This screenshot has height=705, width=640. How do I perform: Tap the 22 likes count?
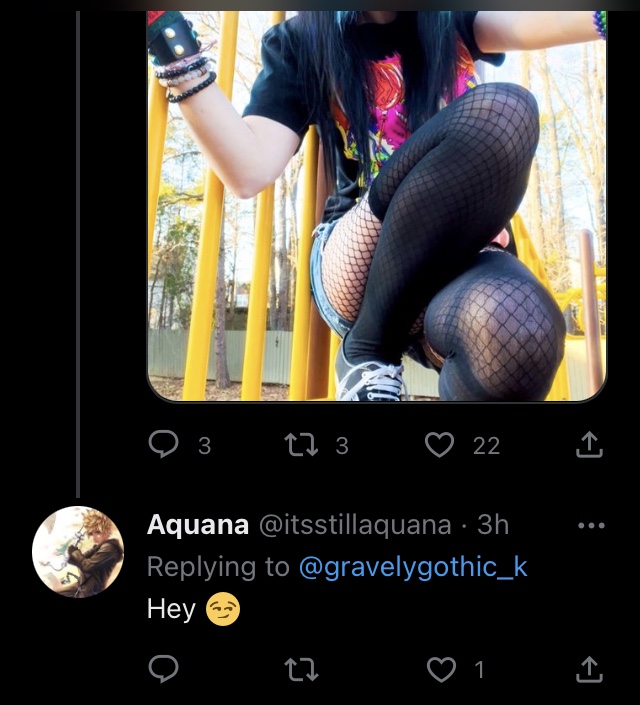tap(487, 446)
